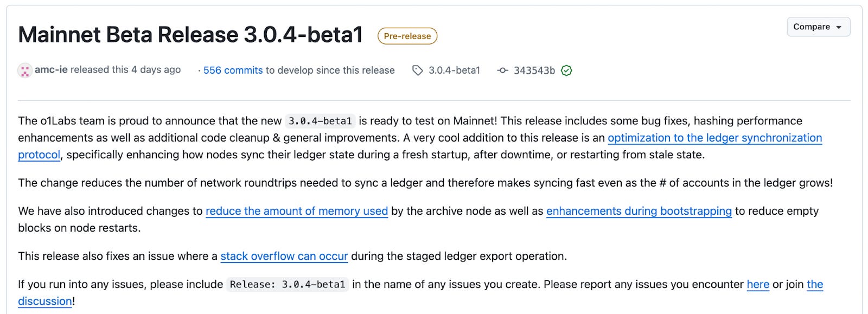Click the tag icon beside 3.0.4-beta1
Screen dimensions: 868x314
click(x=417, y=71)
